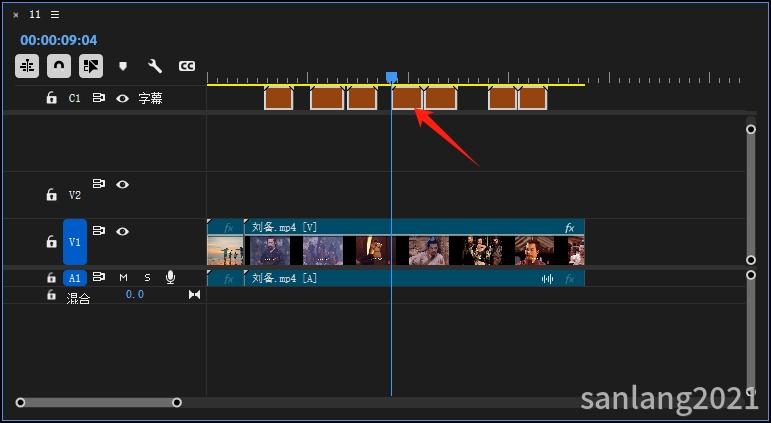
Task: Toggle V1 track output eye
Action: pyautogui.click(x=122, y=231)
